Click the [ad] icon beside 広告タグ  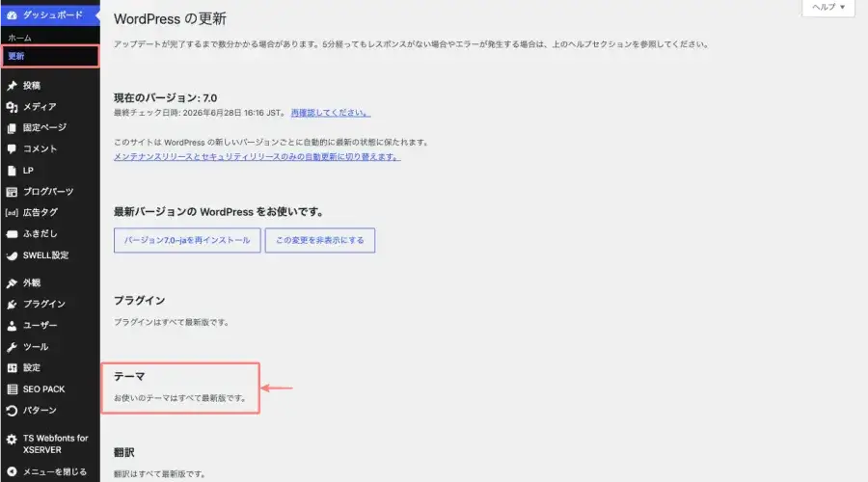[12, 212]
